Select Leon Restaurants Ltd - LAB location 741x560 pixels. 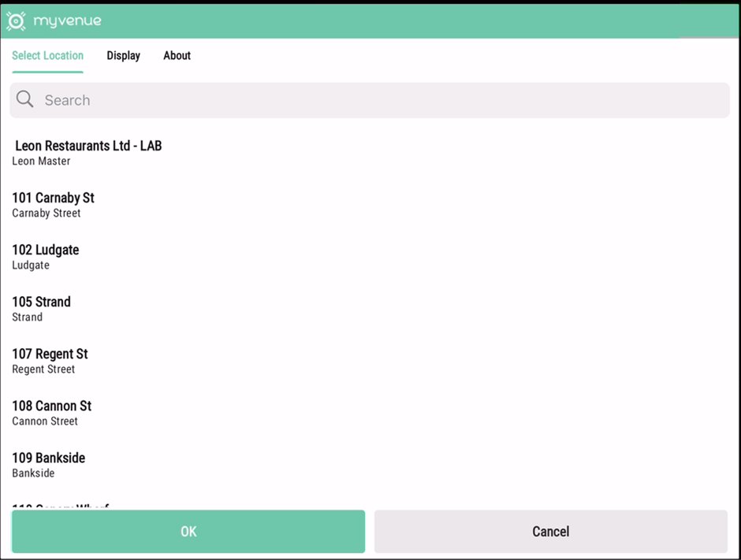click(x=88, y=146)
